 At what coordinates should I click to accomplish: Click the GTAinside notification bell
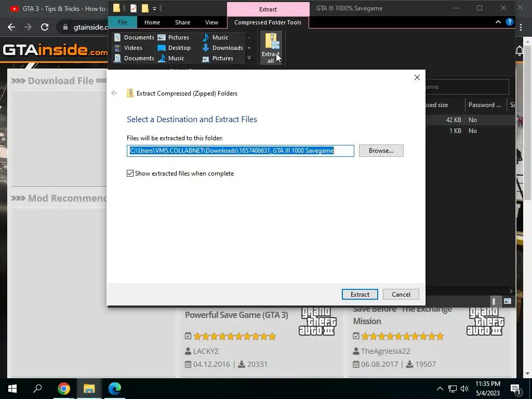[x=520, y=51]
